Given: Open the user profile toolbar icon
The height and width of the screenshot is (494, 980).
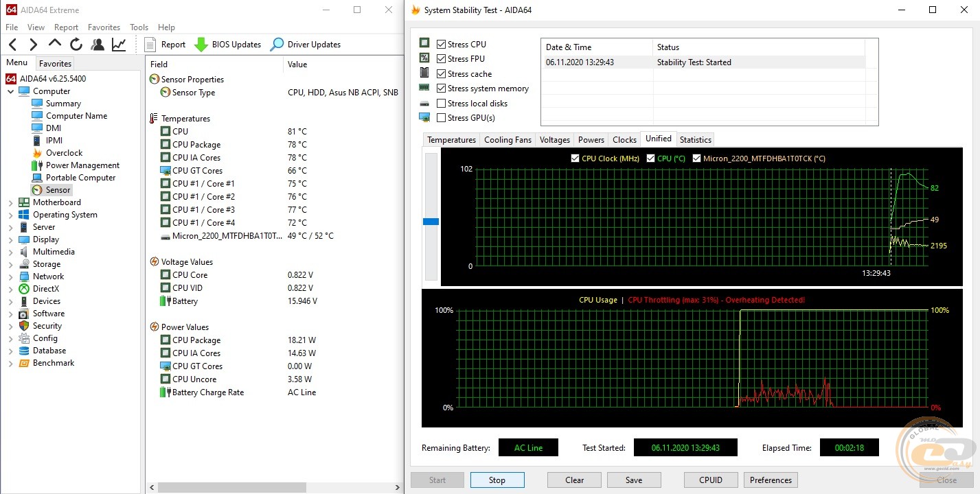Looking at the screenshot, I should tap(98, 45).
